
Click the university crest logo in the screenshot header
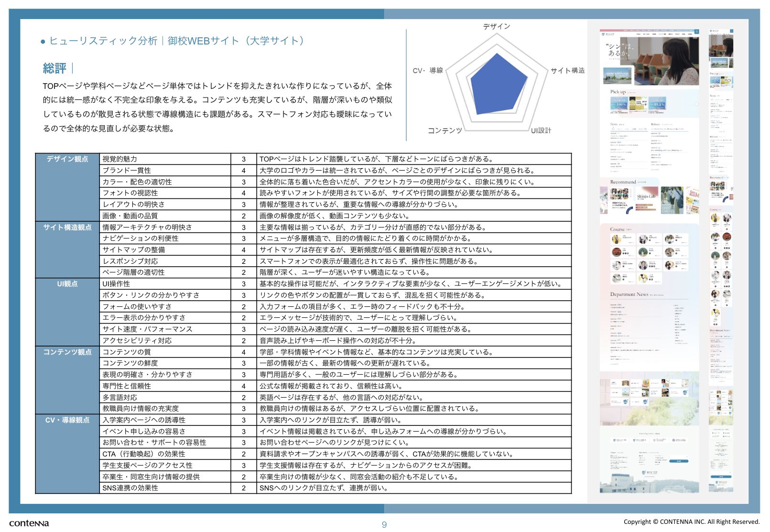point(603,34)
